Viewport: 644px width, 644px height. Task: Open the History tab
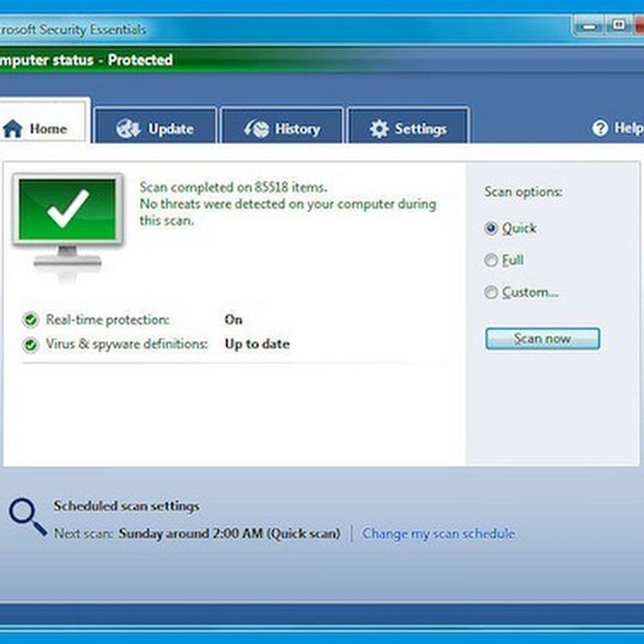pyautogui.click(x=282, y=126)
